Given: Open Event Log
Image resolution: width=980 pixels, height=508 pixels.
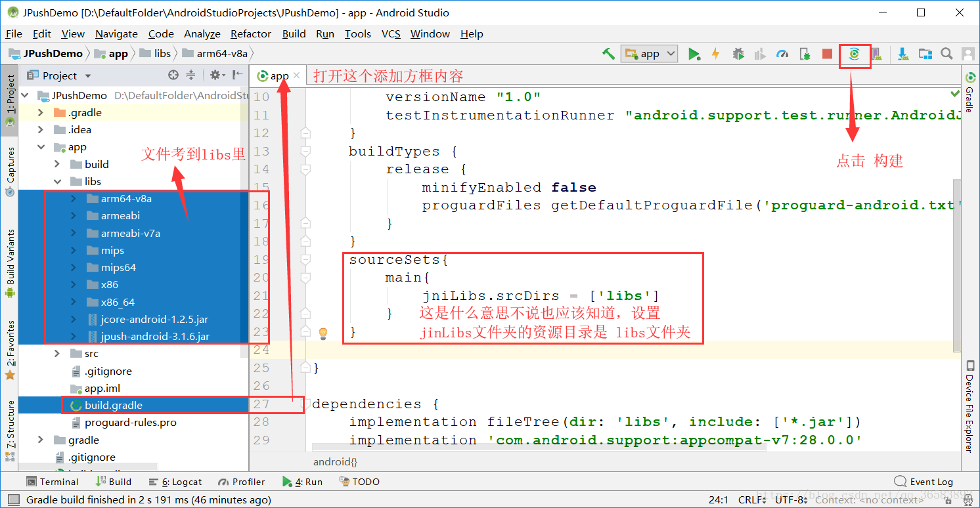Looking at the screenshot, I should coord(924,482).
